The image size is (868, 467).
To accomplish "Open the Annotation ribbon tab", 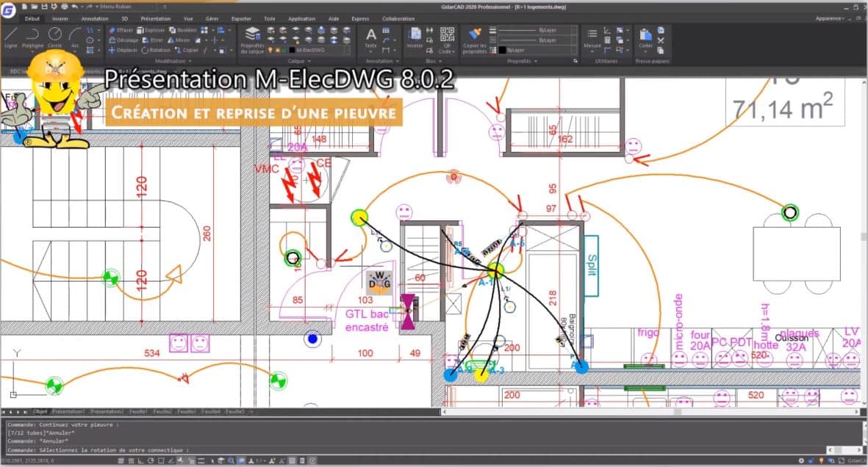I will 94,18.
